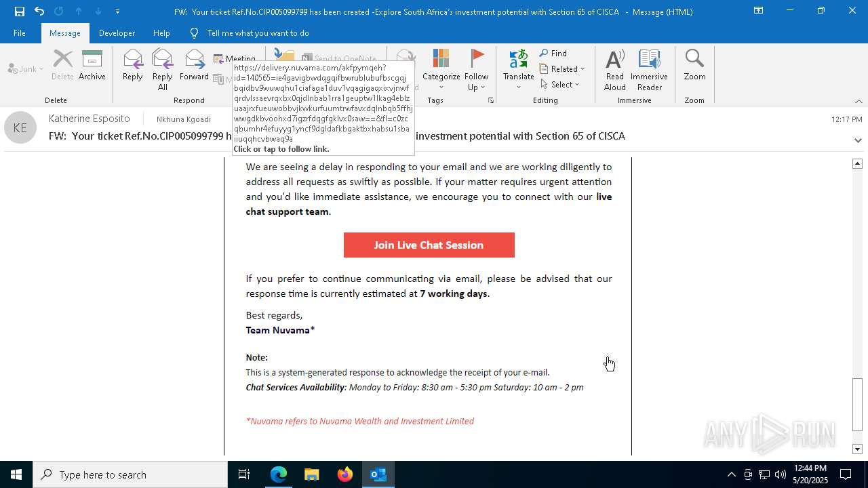The width and height of the screenshot is (868, 488).
Task: Click the scroll up arrow of the message
Action: [x=857, y=163]
